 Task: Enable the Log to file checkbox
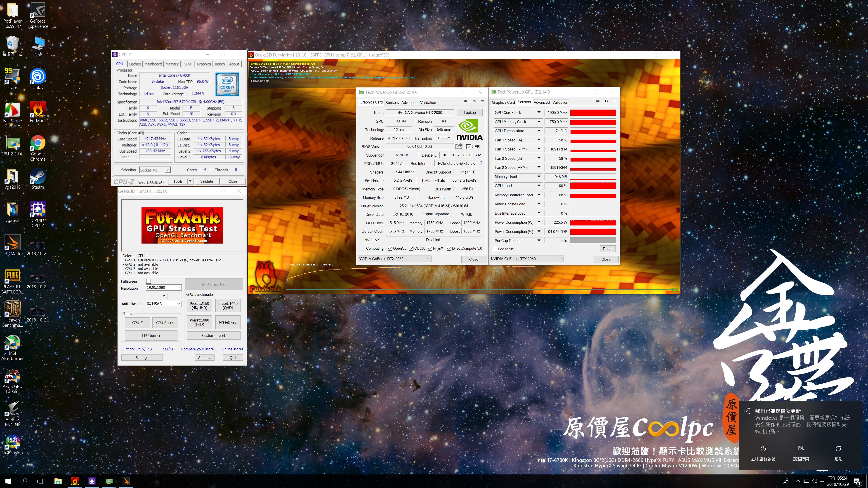[x=495, y=249]
